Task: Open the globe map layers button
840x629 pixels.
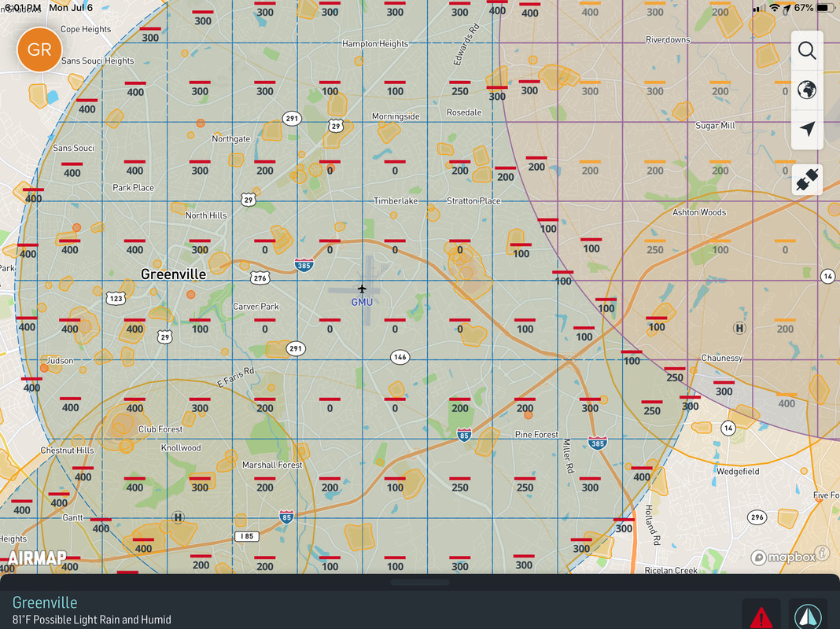Action: click(x=807, y=90)
